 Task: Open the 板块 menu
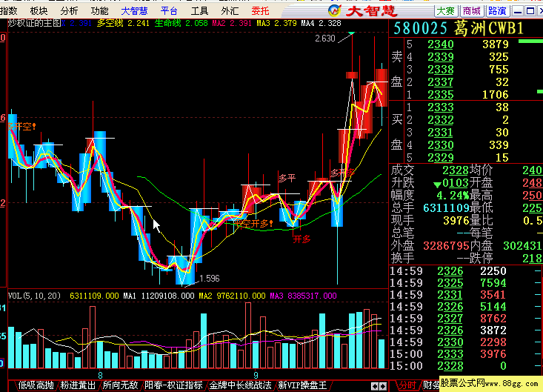pyautogui.click(x=39, y=11)
